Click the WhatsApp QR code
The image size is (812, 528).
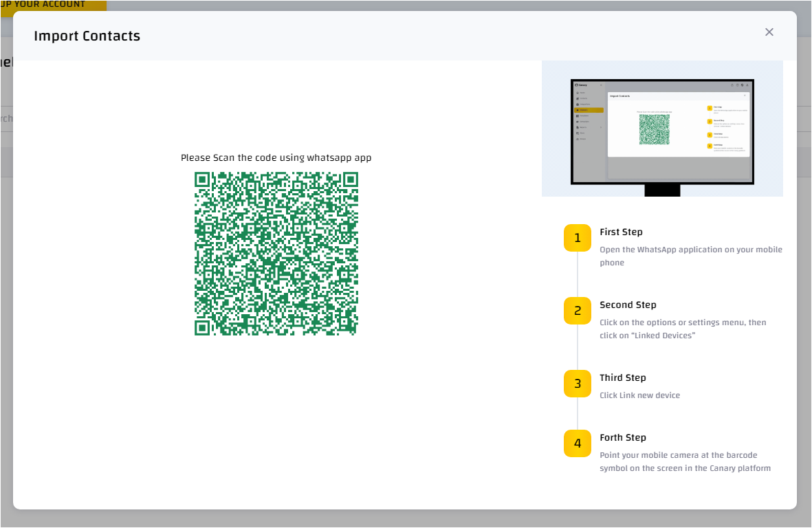tap(276, 254)
